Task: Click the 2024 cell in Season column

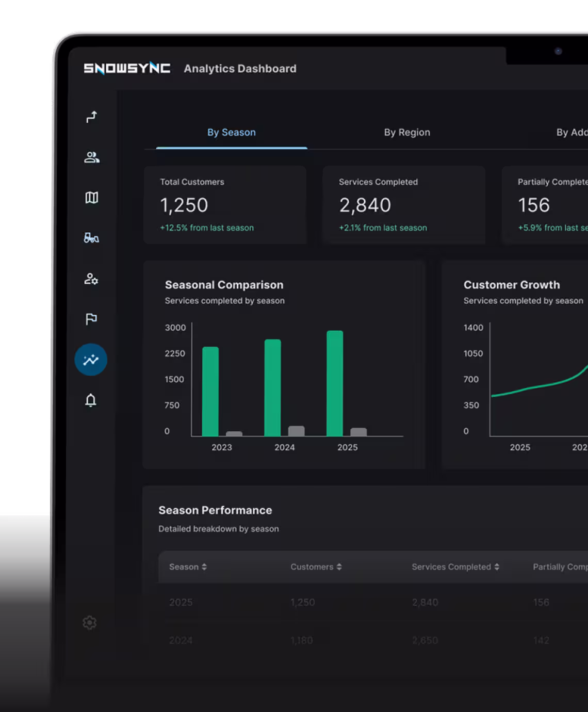Action: pyautogui.click(x=181, y=640)
